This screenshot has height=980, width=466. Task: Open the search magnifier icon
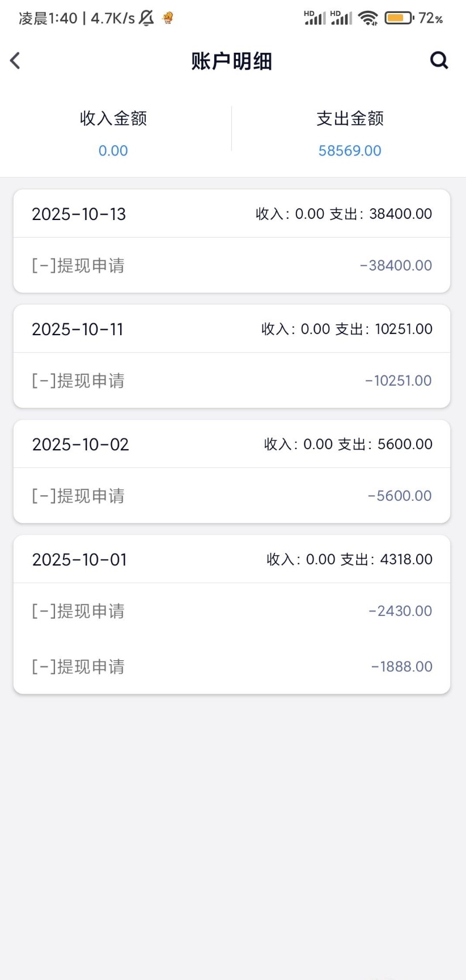pyautogui.click(x=439, y=60)
